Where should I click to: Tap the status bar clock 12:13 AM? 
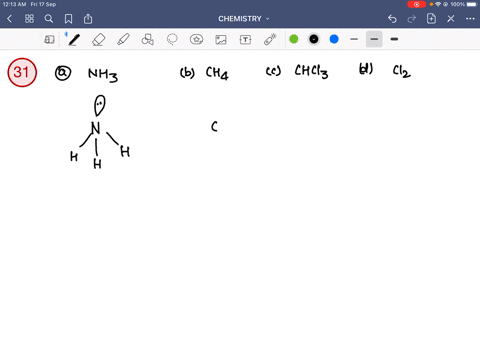(x=14, y=4)
